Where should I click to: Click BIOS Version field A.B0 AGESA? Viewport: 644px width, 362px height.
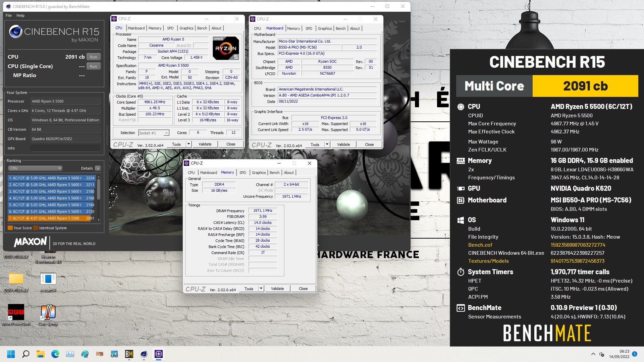(x=327, y=96)
